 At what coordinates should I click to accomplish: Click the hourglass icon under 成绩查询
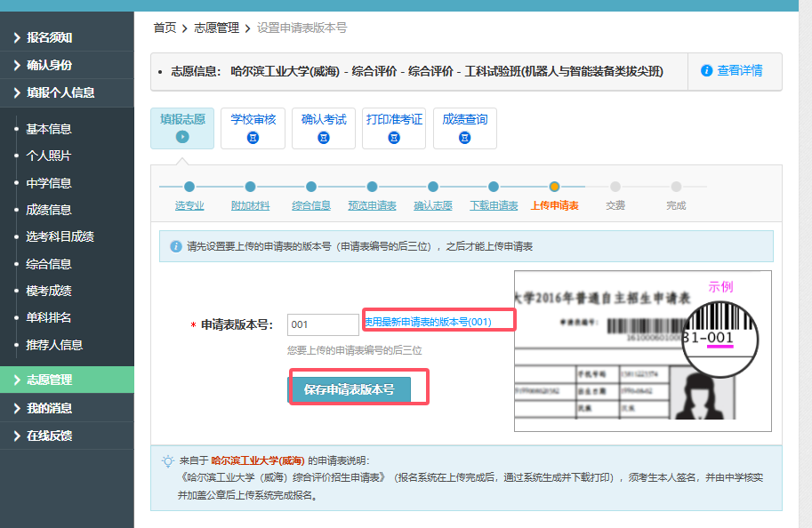click(464, 137)
